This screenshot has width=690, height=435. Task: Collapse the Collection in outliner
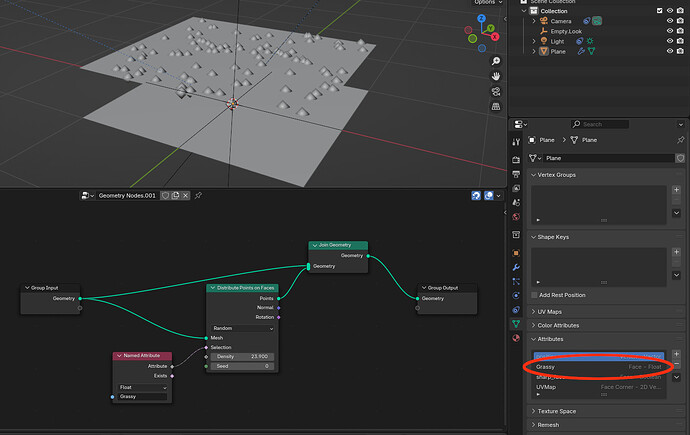tap(524, 11)
